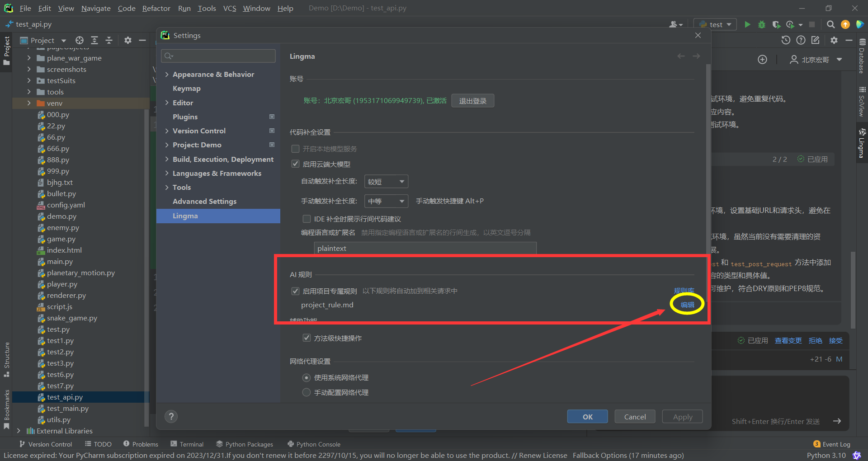This screenshot has width=868, height=461.
Task: Open Search Everywhere magnifier in the main toolbar
Action: tap(830, 24)
